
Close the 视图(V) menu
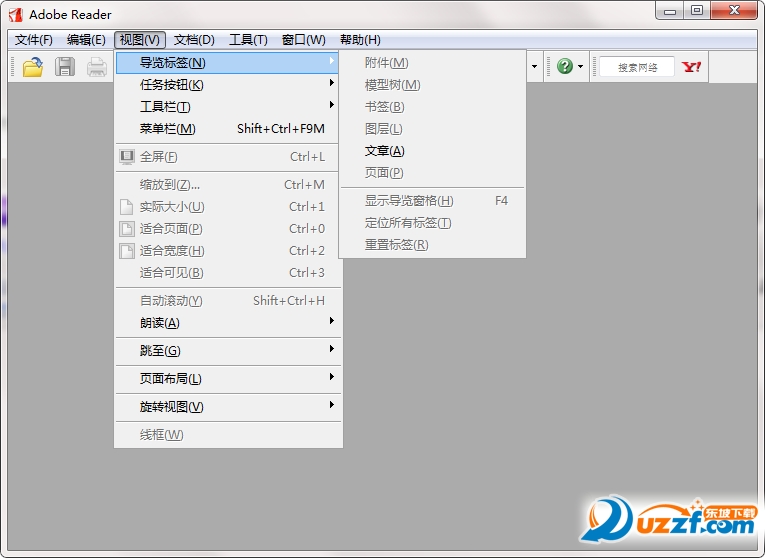click(140, 40)
